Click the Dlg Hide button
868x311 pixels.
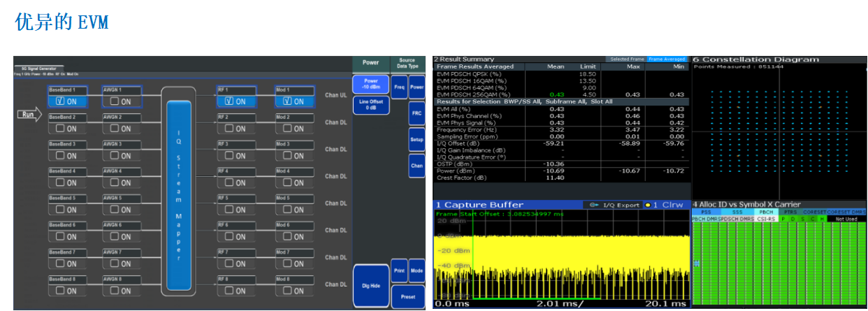tap(371, 285)
